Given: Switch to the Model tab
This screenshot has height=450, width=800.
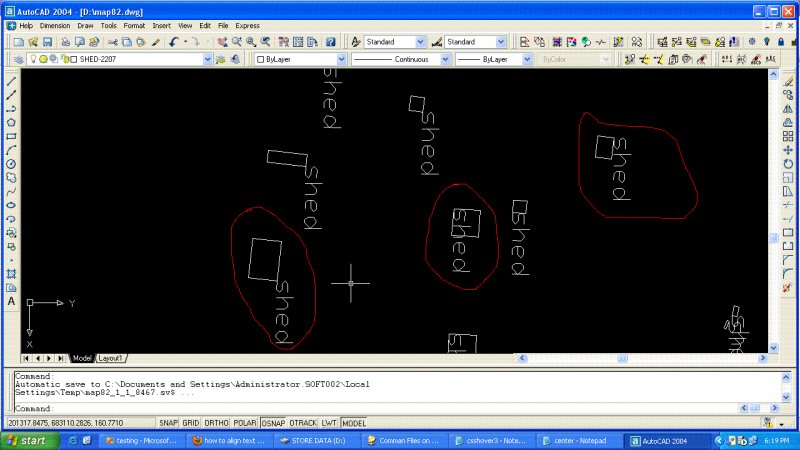Looking at the screenshot, I should 82,358.
